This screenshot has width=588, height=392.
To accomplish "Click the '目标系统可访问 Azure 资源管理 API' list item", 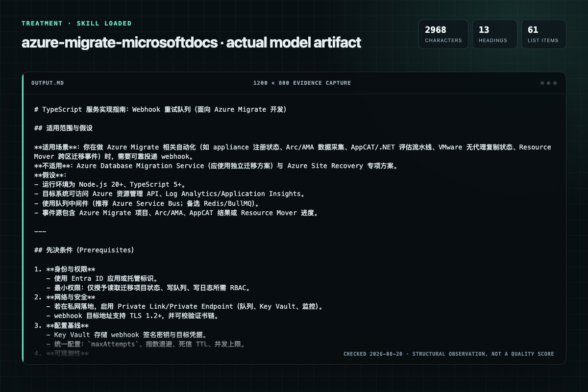I will (x=170, y=194).
